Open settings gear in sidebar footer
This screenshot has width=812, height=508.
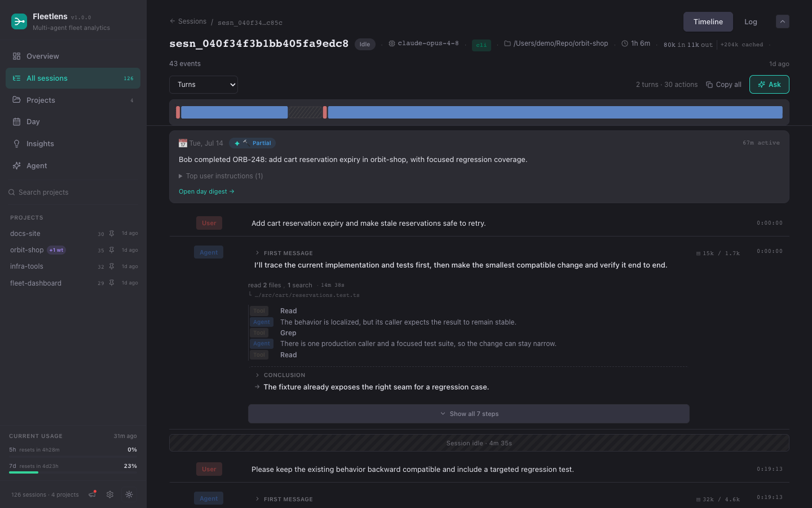click(110, 494)
